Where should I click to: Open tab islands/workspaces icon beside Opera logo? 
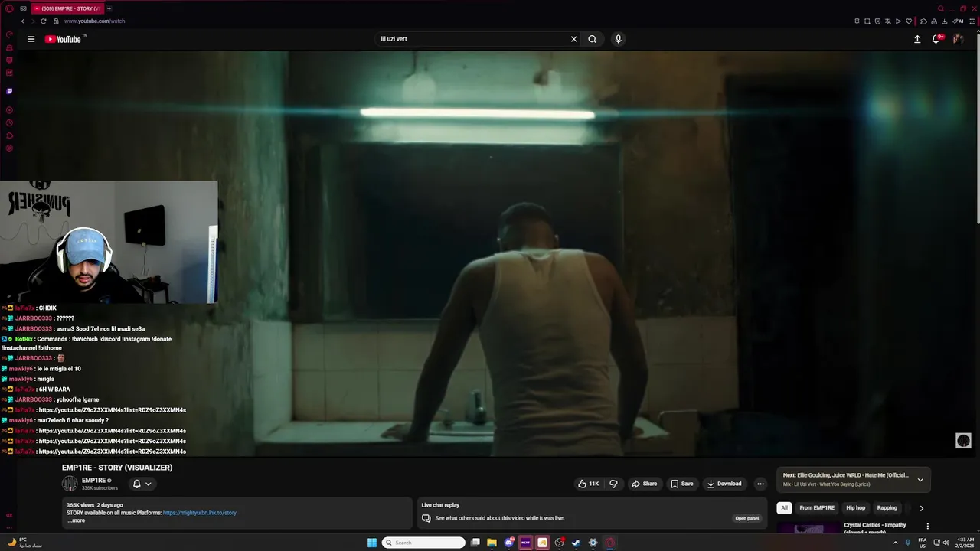(24, 8)
